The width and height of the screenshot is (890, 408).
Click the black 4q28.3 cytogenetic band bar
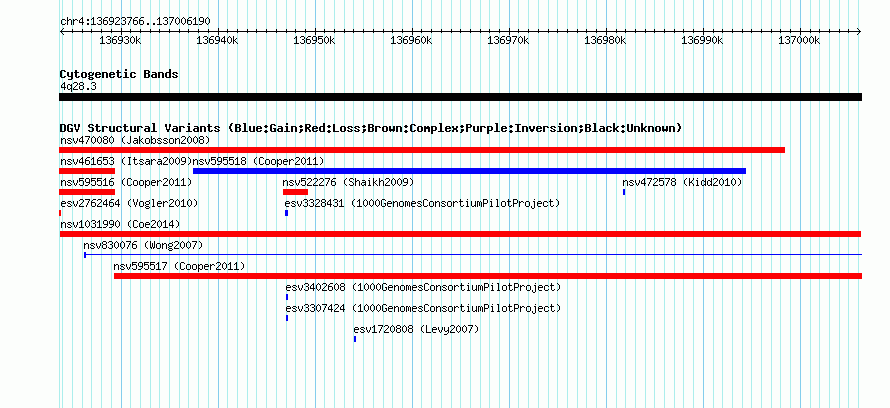point(460,97)
